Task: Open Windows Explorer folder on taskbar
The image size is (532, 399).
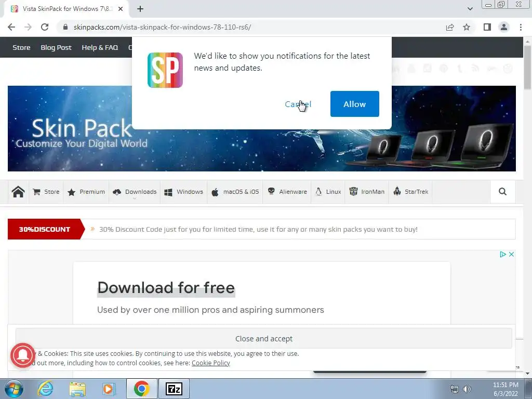Action: pyautogui.click(x=78, y=389)
